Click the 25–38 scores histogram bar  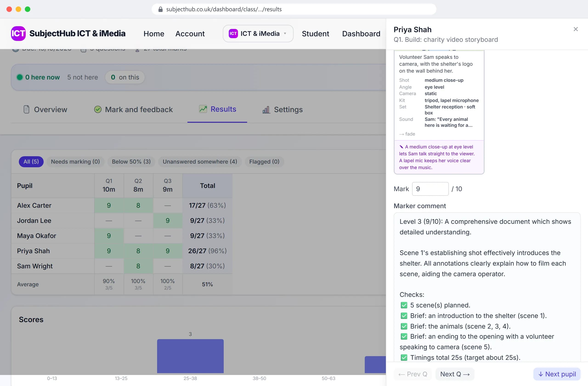pyautogui.click(x=190, y=356)
